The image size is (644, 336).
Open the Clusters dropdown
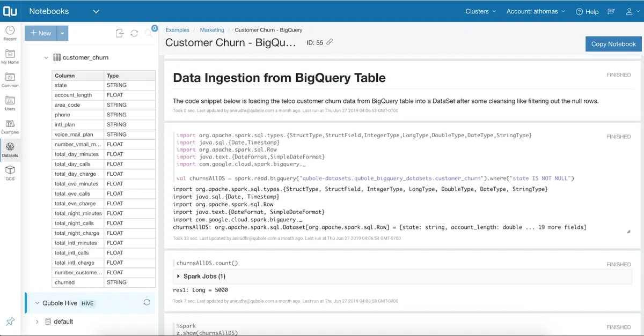point(480,11)
